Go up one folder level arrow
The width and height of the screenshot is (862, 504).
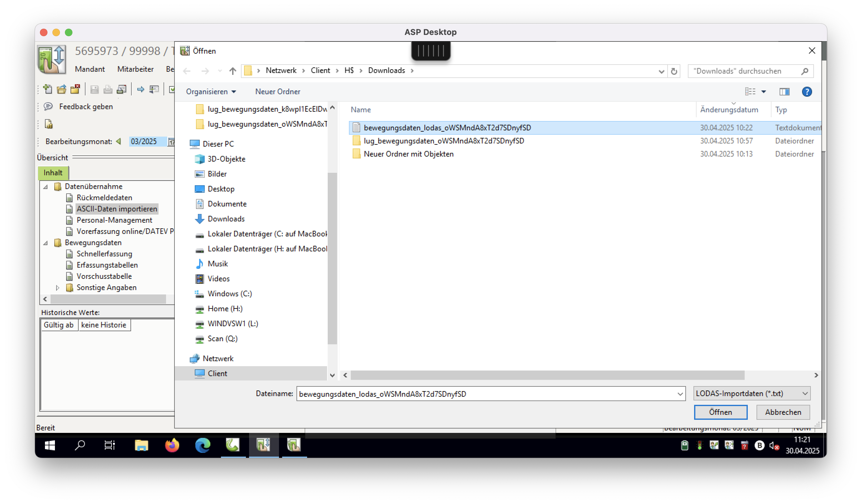click(x=233, y=71)
